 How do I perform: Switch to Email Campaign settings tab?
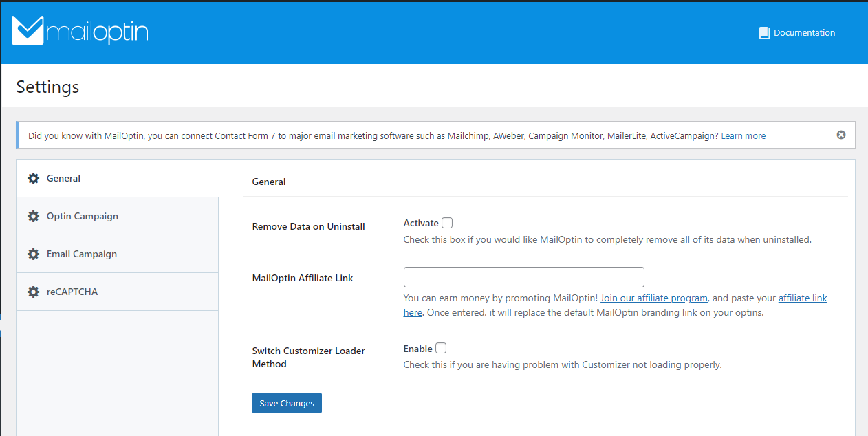coord(117,254)
